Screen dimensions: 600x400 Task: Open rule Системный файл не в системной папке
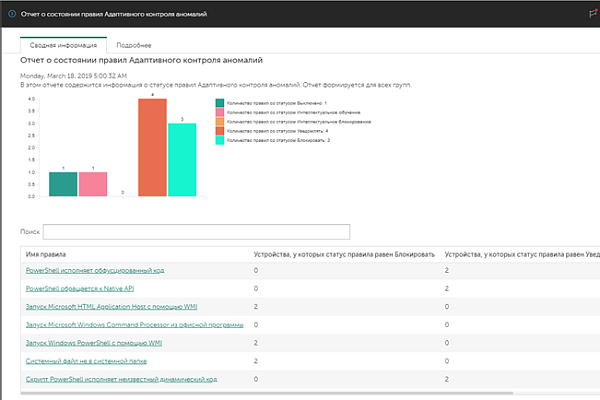[x=86, y=361]
